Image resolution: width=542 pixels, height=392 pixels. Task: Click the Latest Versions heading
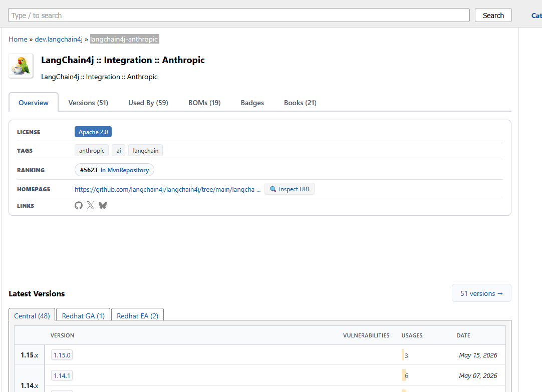37,293
